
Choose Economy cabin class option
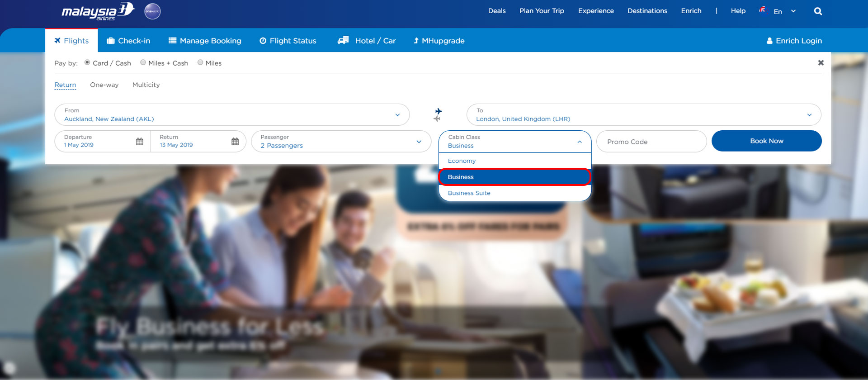[x=515, y=161]
